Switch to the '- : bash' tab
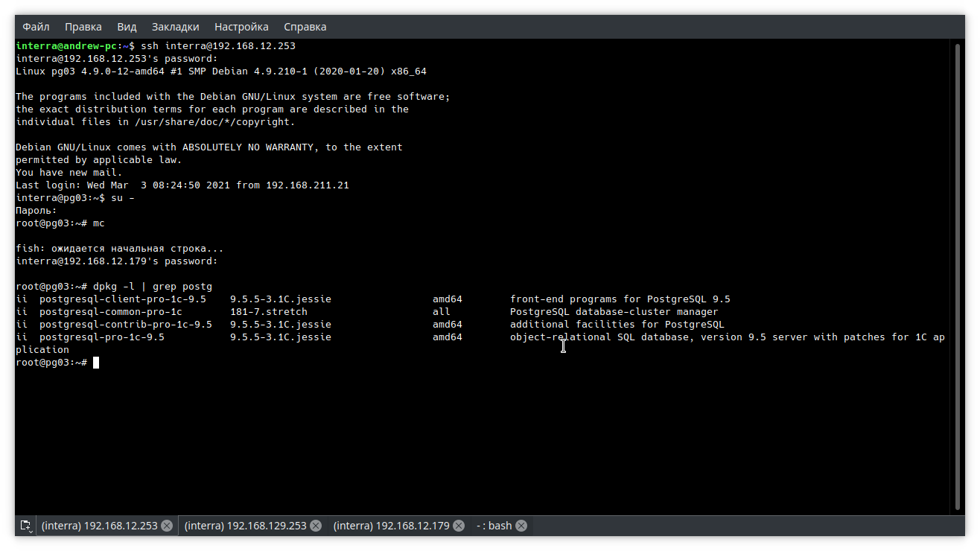This screenshot has height=551, width=980. click(x=494, y=526)
